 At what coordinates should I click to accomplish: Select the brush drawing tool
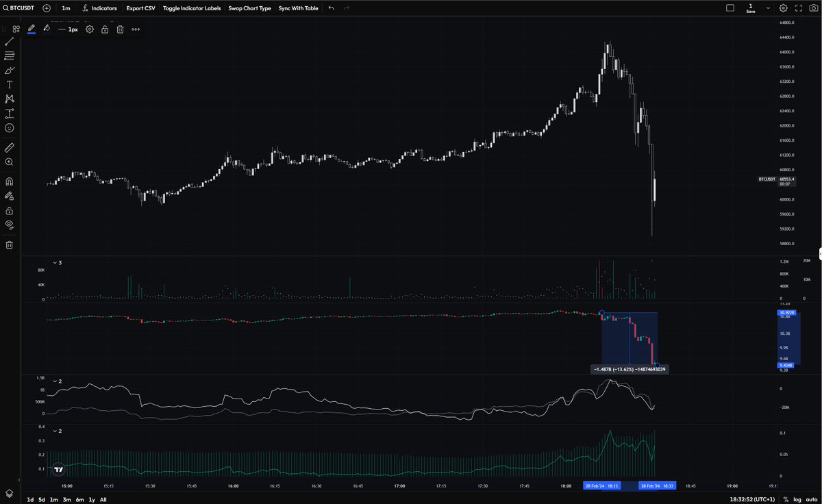click(x=9, y=71)
